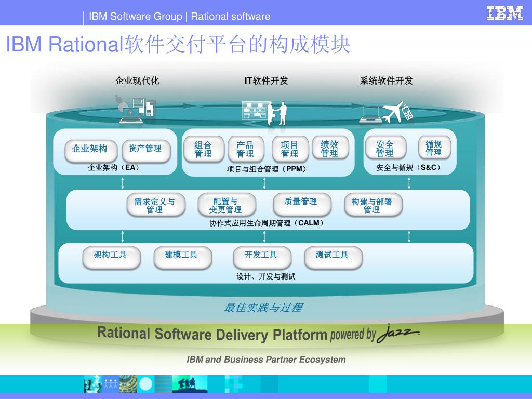Click IBM and Business Partner Ecosystem text
532x399 pixels.
pyautogui.click(x=266, y=360)
